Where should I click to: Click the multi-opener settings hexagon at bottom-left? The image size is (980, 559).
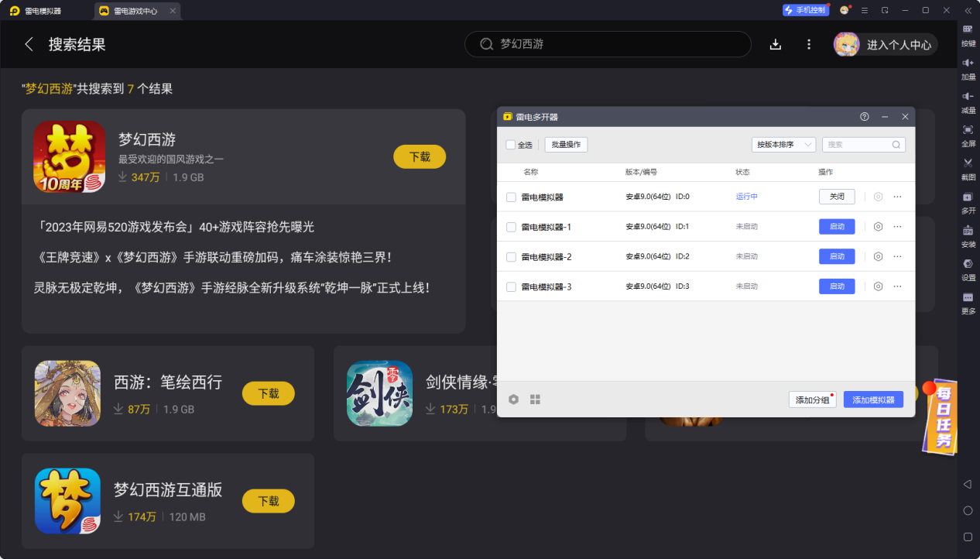click(513, 400)
